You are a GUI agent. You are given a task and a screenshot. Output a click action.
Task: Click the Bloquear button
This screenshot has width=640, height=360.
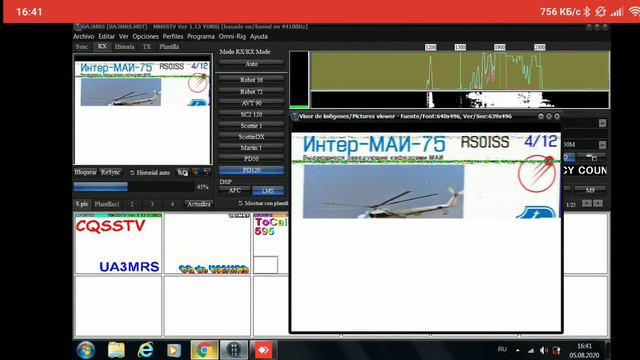tap(86, 172)
